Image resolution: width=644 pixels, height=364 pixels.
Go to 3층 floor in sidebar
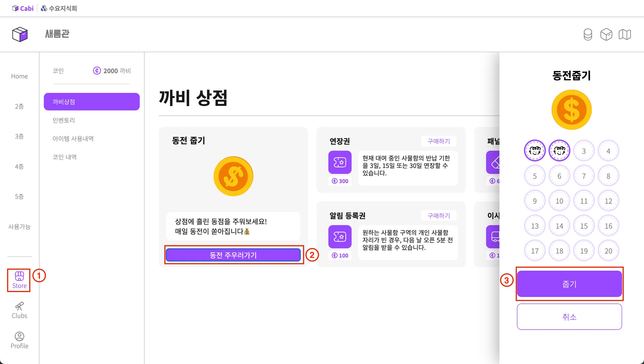click(19, 136)
